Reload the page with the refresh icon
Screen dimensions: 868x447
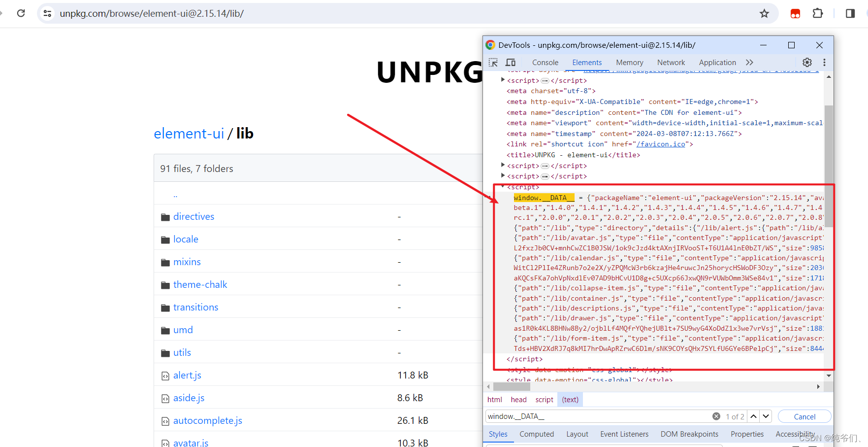21,13
